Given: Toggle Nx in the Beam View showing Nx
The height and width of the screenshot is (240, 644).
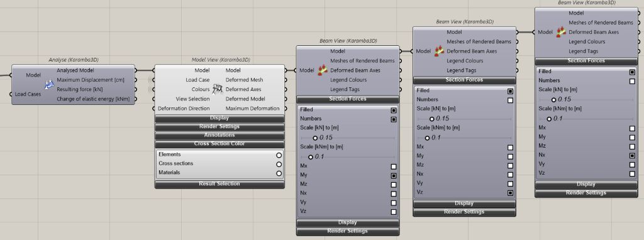Looking at the screenshot, I should (632, 155).
